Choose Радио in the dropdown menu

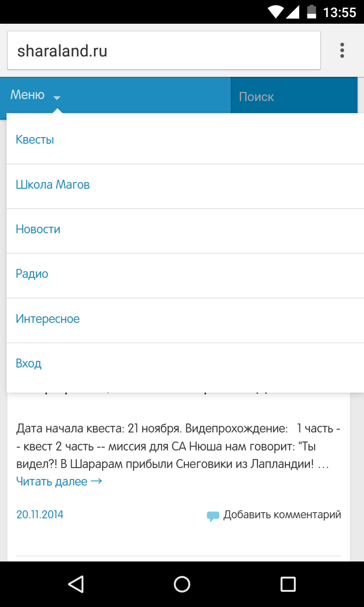point(32,274)
